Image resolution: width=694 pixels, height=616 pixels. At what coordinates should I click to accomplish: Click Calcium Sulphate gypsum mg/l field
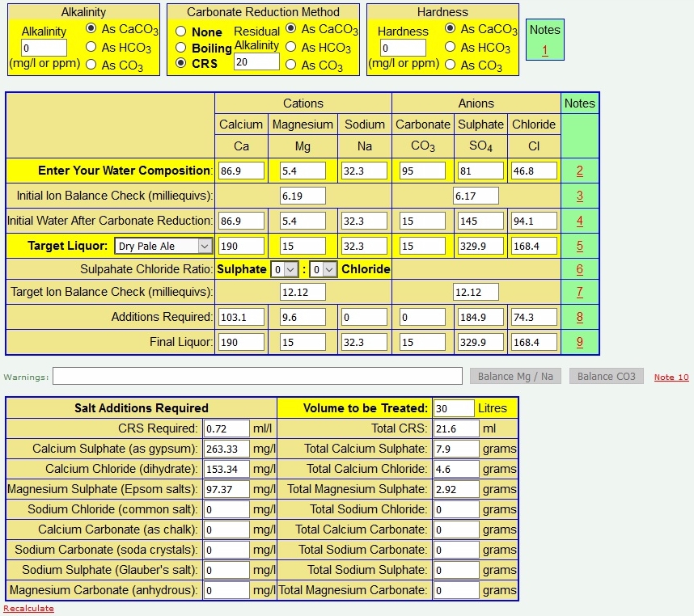[226, 449]
